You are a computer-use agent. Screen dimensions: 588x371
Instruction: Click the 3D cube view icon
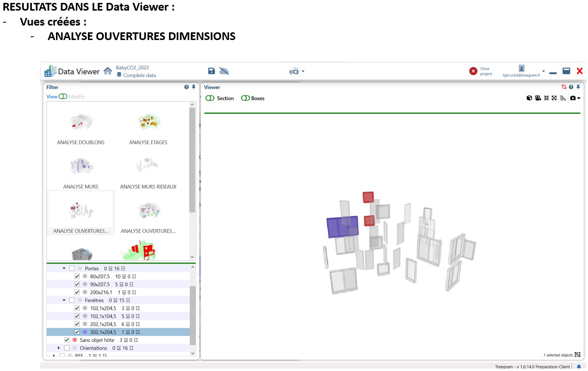(x=529, y=98)
